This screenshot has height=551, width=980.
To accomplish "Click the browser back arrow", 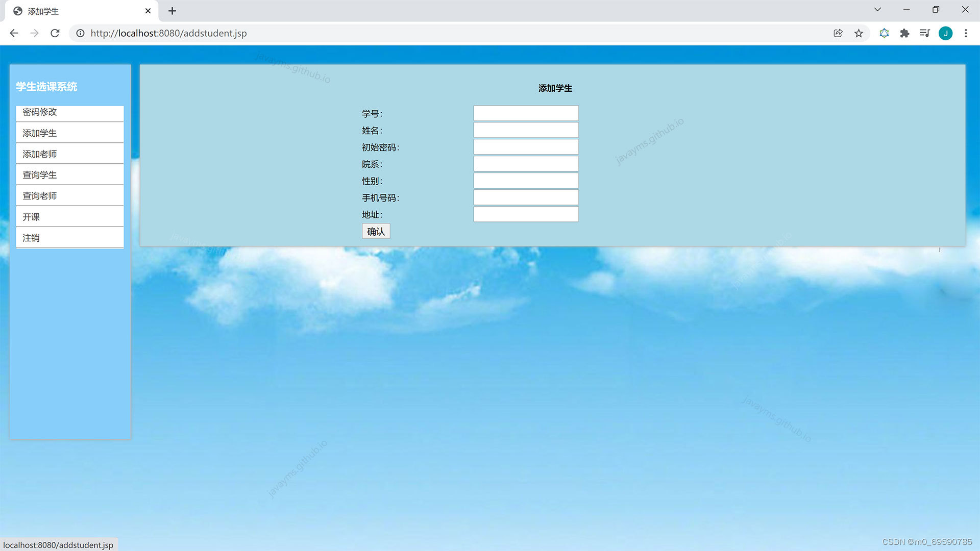I will (x=14, y=33).
